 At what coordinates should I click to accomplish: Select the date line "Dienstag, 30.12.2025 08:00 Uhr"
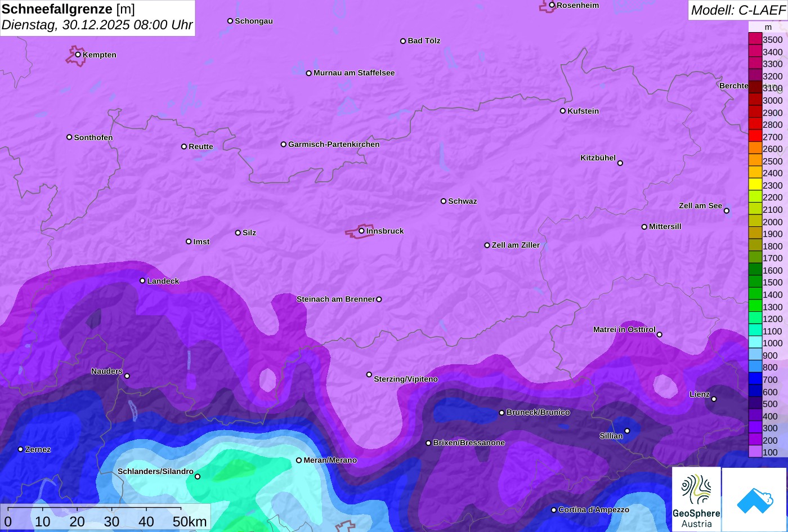97,25
